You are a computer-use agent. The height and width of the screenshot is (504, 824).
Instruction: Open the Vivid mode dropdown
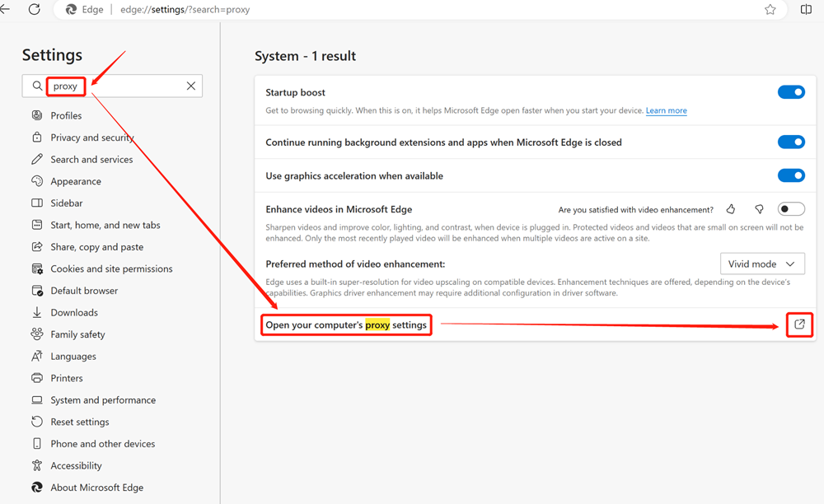(x=762, y=264)
